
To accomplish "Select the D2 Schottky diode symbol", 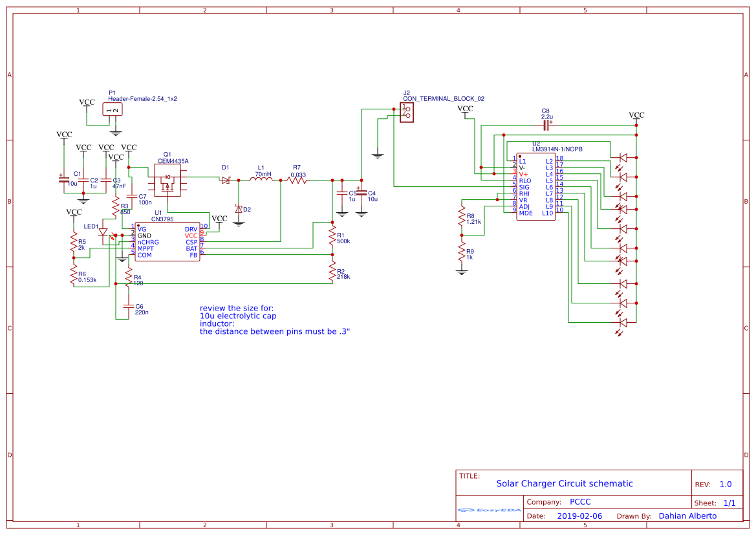I will coord(238,209).
